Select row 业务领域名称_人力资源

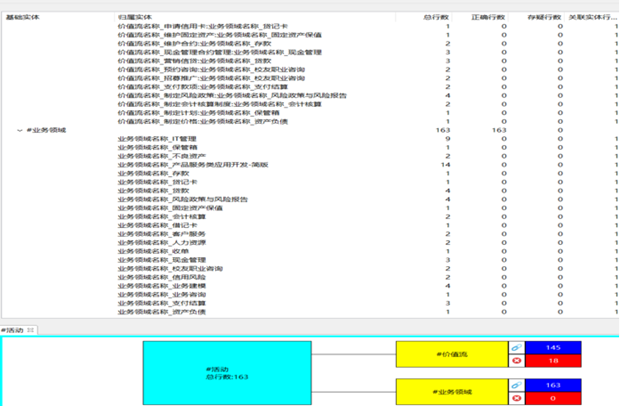[x=161, y=243]
